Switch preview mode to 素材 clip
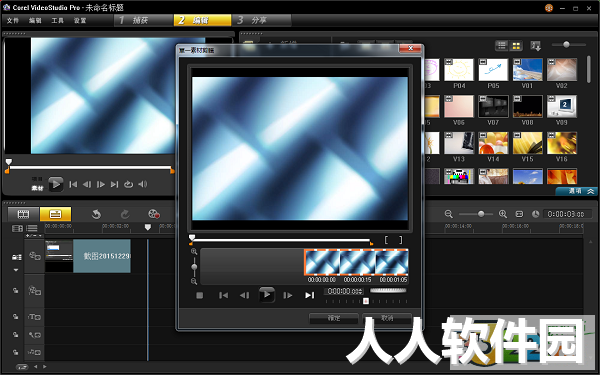The height and width of the screenshot is (375, 600). 37,188
